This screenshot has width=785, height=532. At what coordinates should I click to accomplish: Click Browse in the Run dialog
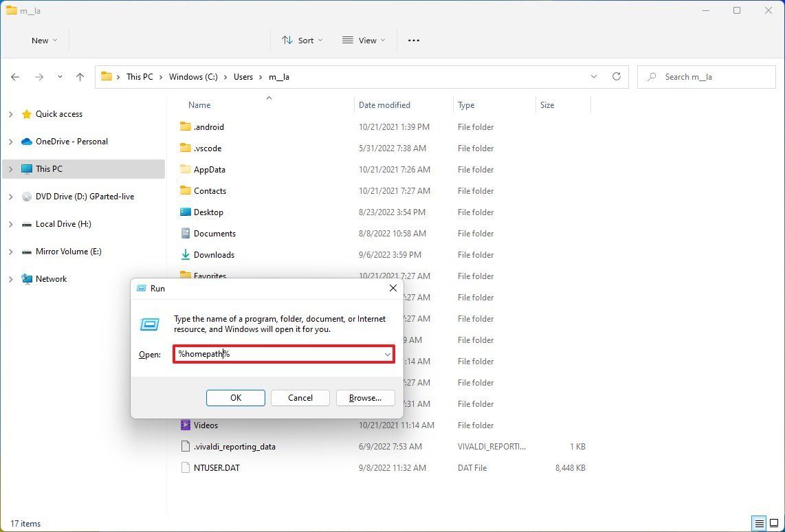pyautogui.click(x=365, y=397)
